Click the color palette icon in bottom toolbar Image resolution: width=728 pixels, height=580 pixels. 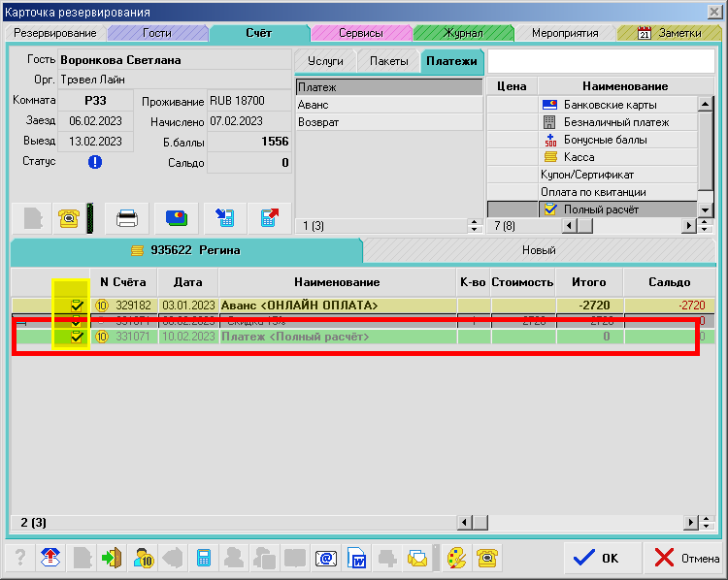455,558
